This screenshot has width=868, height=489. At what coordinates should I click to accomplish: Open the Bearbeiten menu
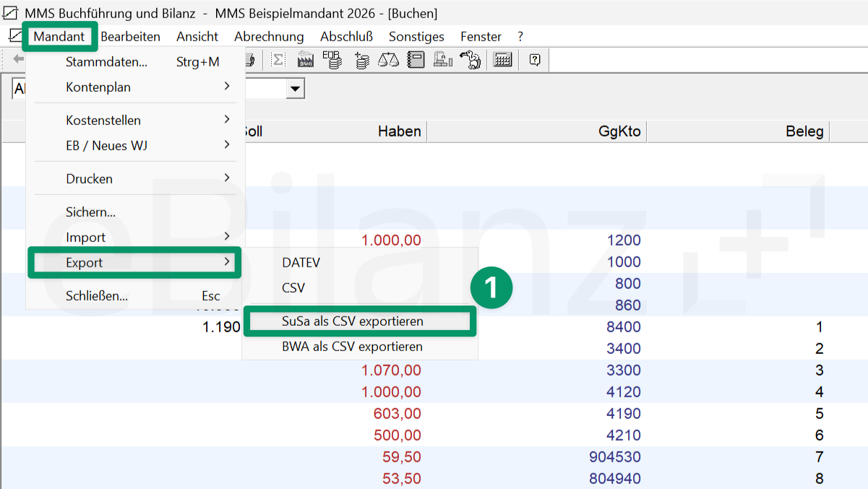click(130, 36)
